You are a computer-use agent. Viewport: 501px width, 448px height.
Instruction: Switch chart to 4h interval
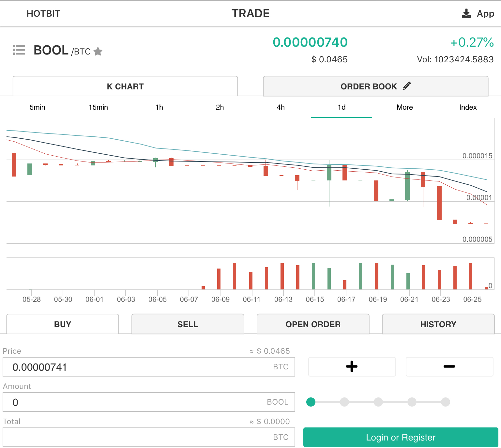[281, 107]
